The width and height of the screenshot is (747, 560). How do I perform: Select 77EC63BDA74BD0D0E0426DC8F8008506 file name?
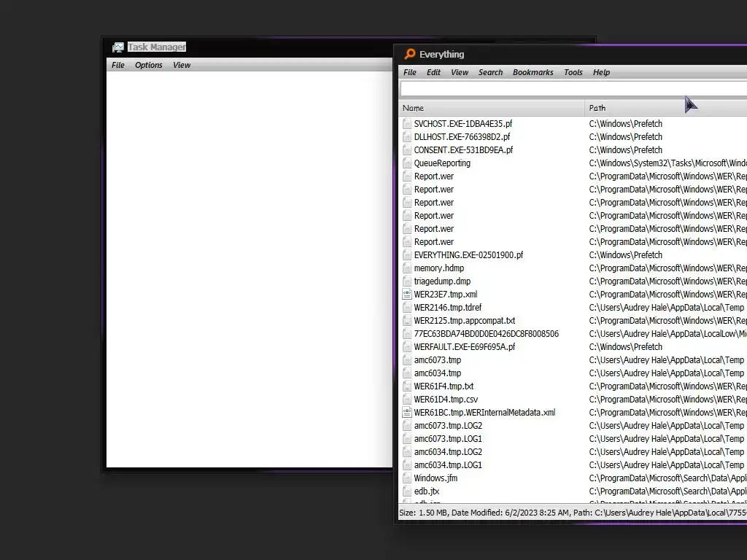pos(487,334)
